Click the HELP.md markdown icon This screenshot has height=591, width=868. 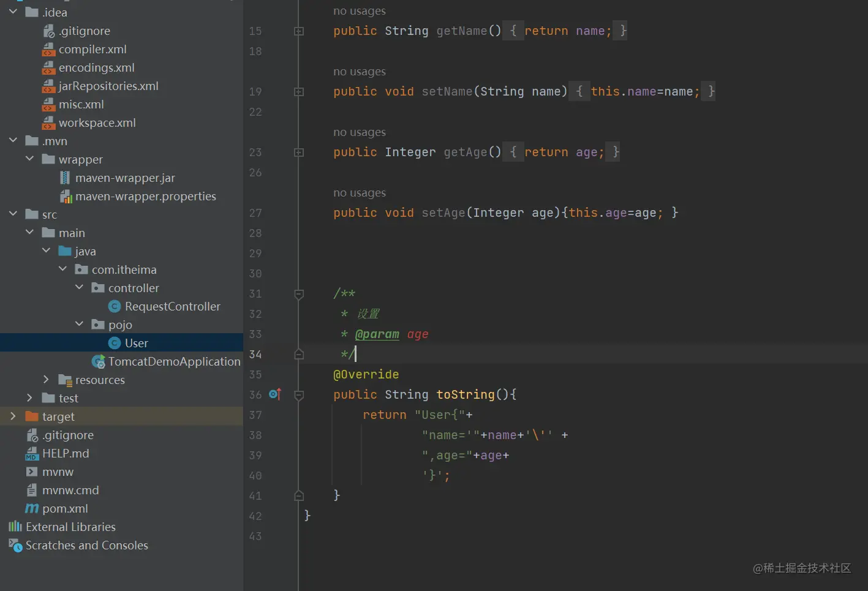pyautogui.click(x=32, y=453)
